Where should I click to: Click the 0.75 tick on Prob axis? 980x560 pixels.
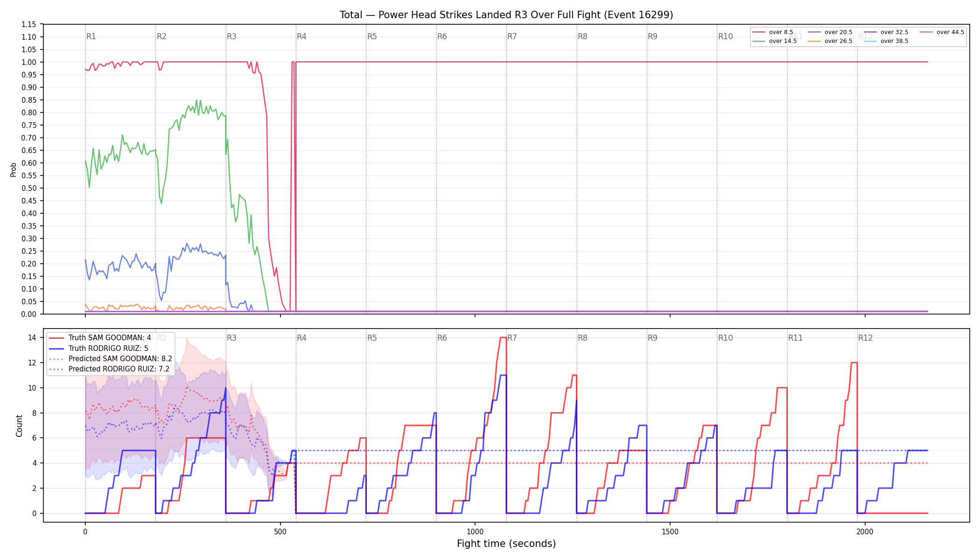(x=28, y=125)
